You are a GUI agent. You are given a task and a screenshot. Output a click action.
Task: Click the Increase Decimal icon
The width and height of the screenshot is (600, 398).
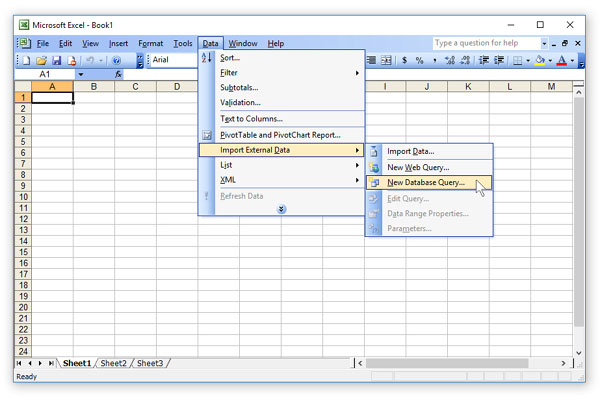(450, 60)
